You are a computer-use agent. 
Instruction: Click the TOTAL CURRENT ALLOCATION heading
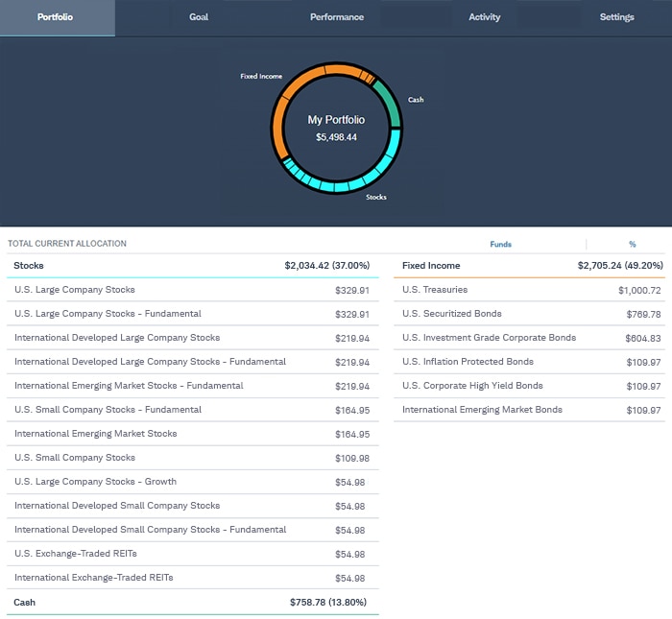(67, 244)
